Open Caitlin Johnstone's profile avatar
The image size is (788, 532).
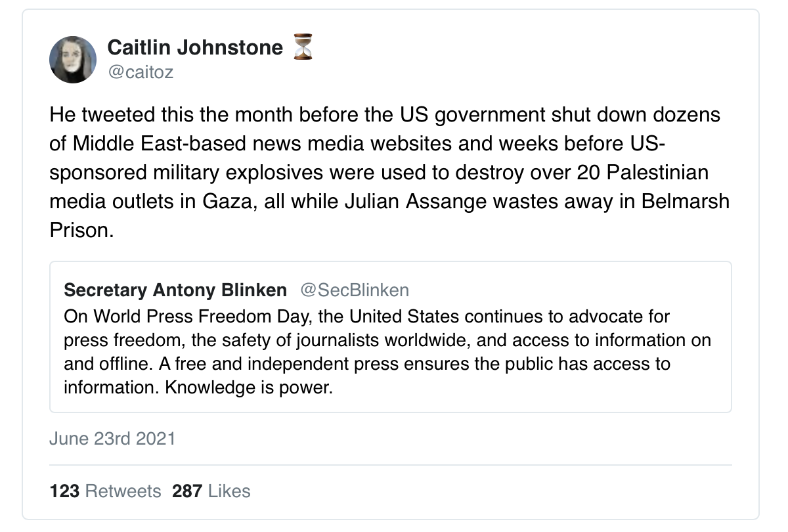pos(73,60)
